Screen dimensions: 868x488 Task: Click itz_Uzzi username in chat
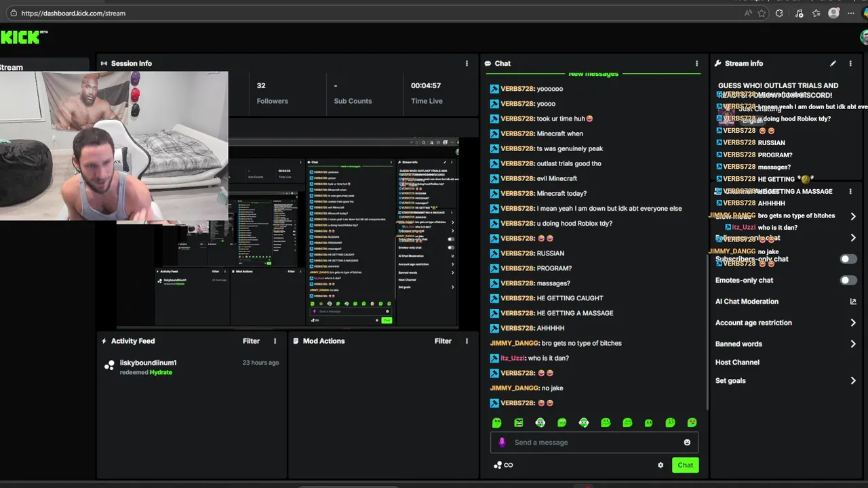(513, 358)
